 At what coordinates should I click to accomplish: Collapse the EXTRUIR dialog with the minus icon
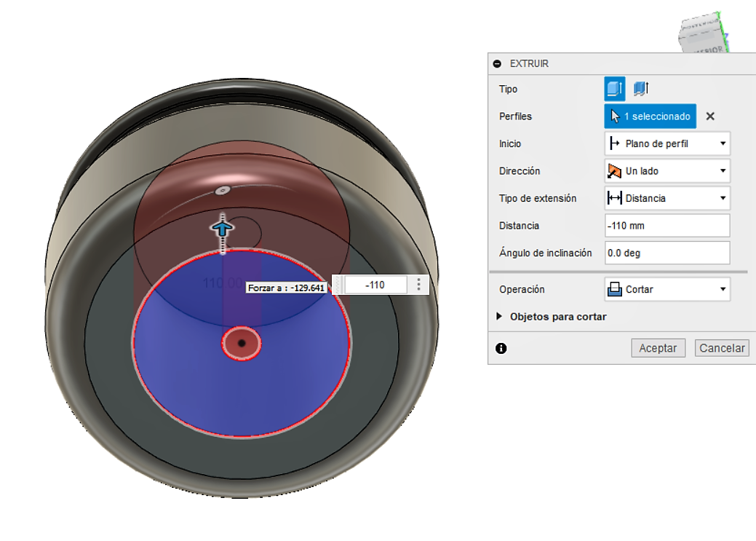coord(497,63)
